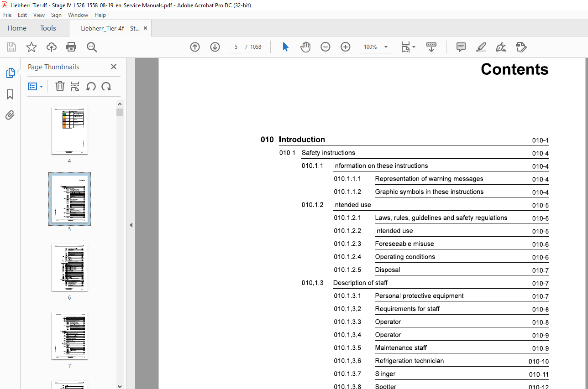Choose the Selection arrow tool
588x389 pixels.
(x=285, y=47)
